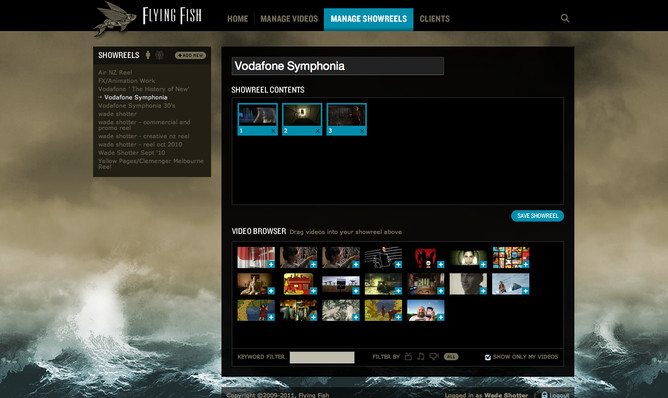Go to the Home tab
Screen dimensions: 668x398
click(237, 19)
